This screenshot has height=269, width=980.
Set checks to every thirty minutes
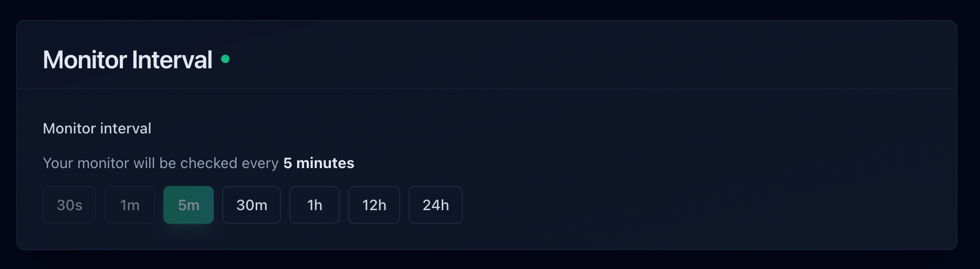click(x=252, y=205)
